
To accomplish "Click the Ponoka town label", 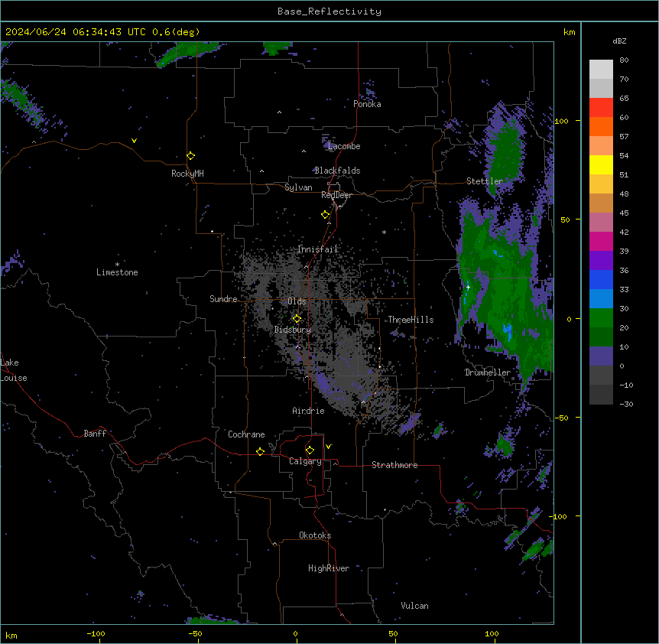I will pyautogui.click(x=367, y=104).
